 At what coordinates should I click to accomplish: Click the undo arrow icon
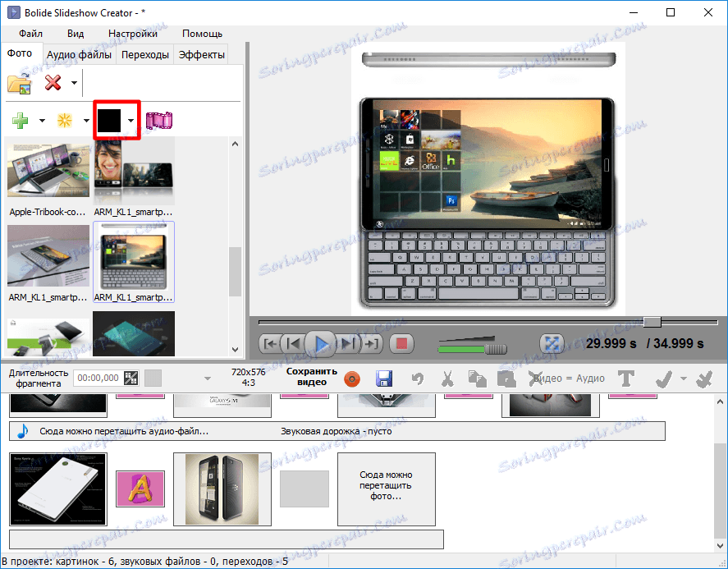pos(417,378)
